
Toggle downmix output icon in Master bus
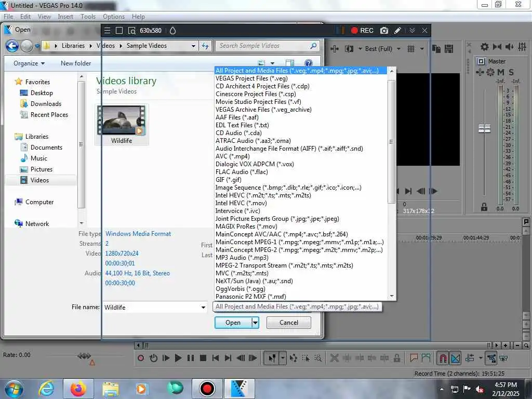497,47
